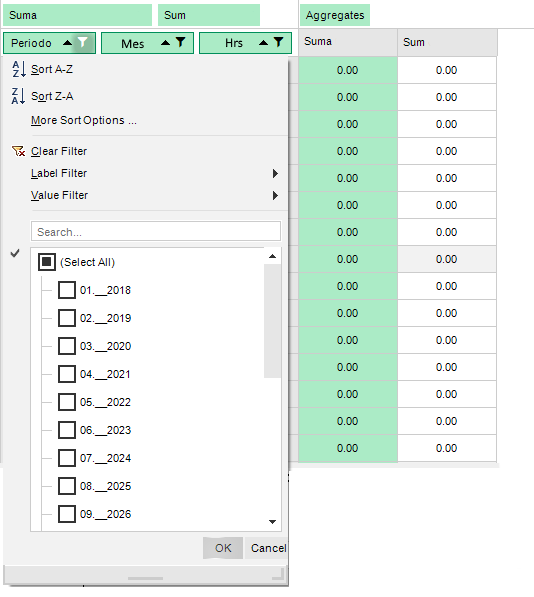The image size is (534, 597).
Task: Open More Sort Options
Action: (x=84, y=120)
